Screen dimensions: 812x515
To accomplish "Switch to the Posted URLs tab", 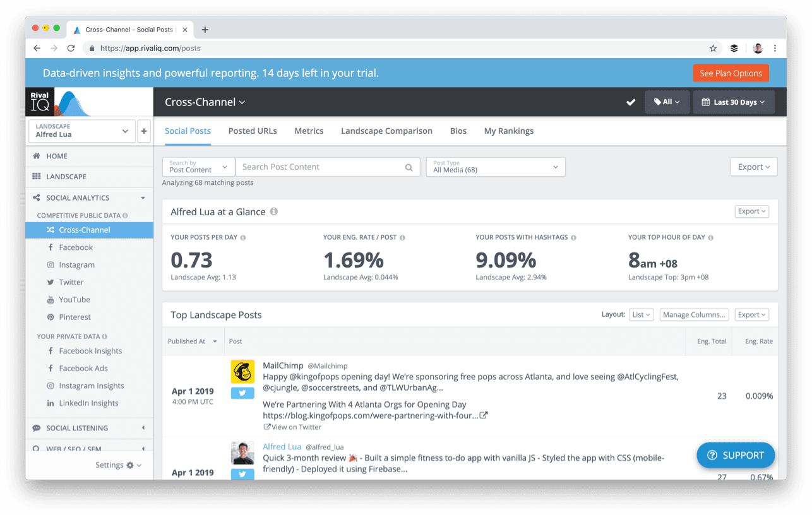I will coord(253,131).
